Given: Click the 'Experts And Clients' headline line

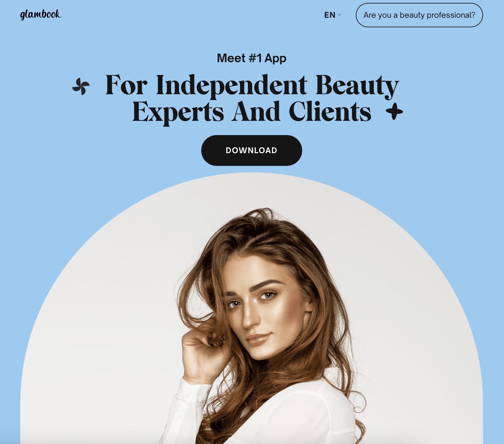Looking at the screenshot, I should tap(252, 112).
